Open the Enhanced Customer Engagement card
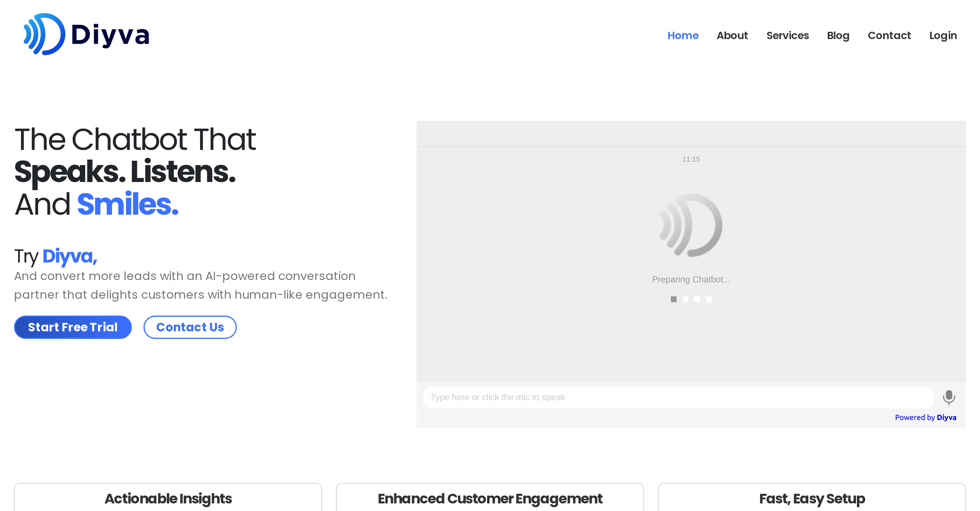The image size is (980, 511). point(490,498)
